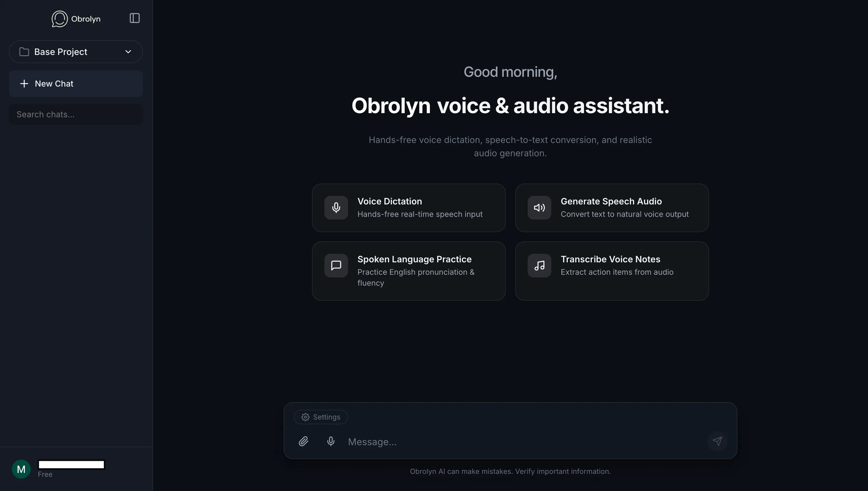868x491 pixels.
Task: Click the Base Project folder icon
Action: pyautogui.click(x=24, y=52)
